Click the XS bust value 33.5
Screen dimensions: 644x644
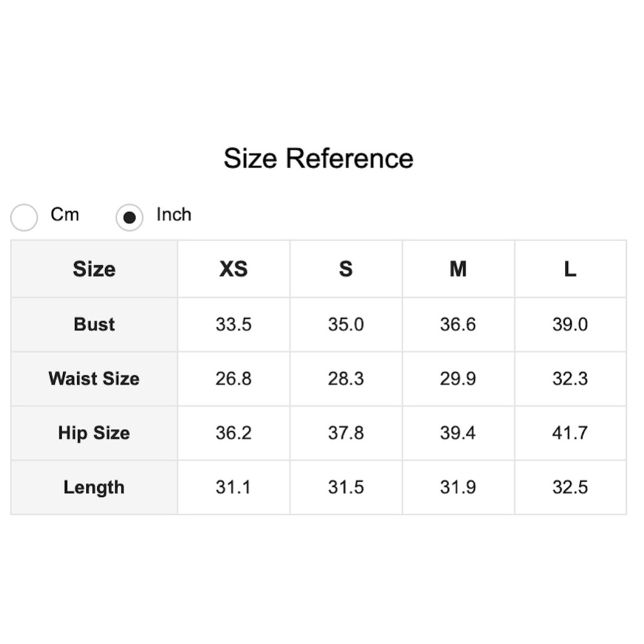click(x=234, y=325)
